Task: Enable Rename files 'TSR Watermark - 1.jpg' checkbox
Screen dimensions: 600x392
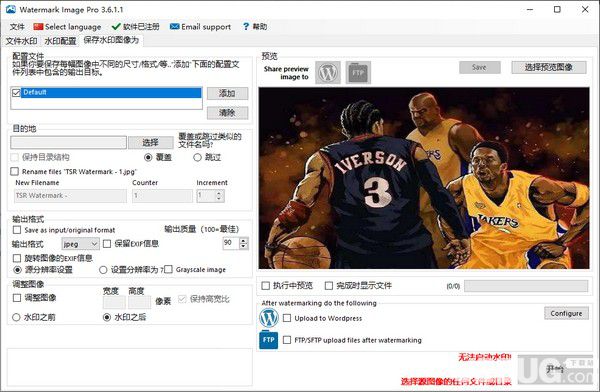Action: tap(15, 172)
